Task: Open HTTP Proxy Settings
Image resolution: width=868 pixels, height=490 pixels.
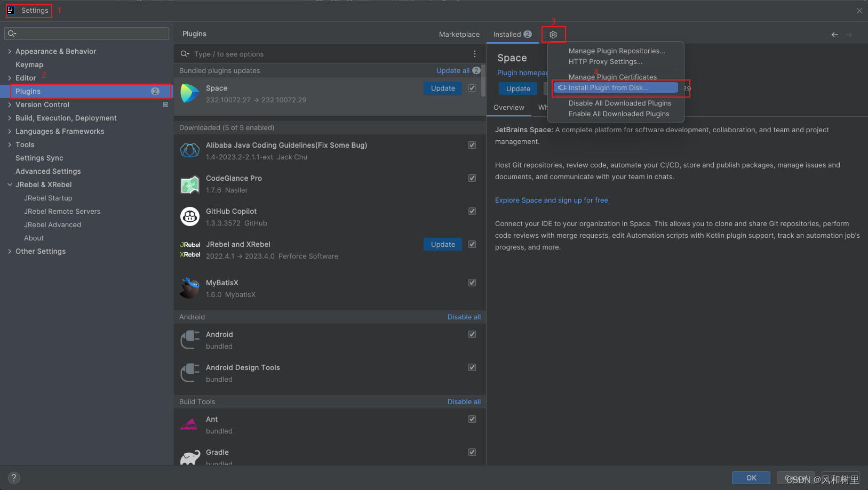Action: (606, 61)
